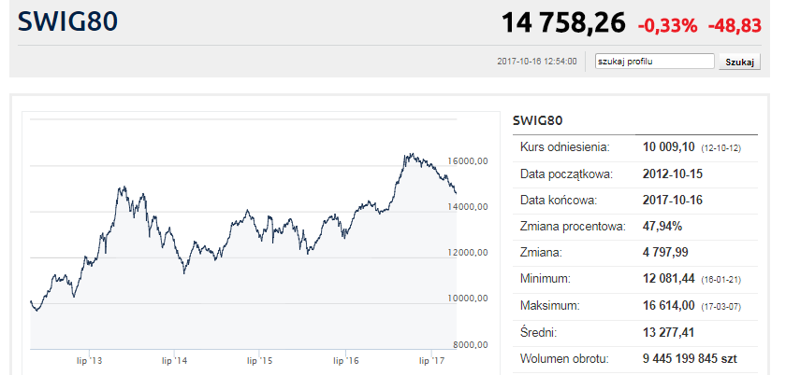Click the Szukaj button
Screen dimensions: 786x375
pos(740,62)
